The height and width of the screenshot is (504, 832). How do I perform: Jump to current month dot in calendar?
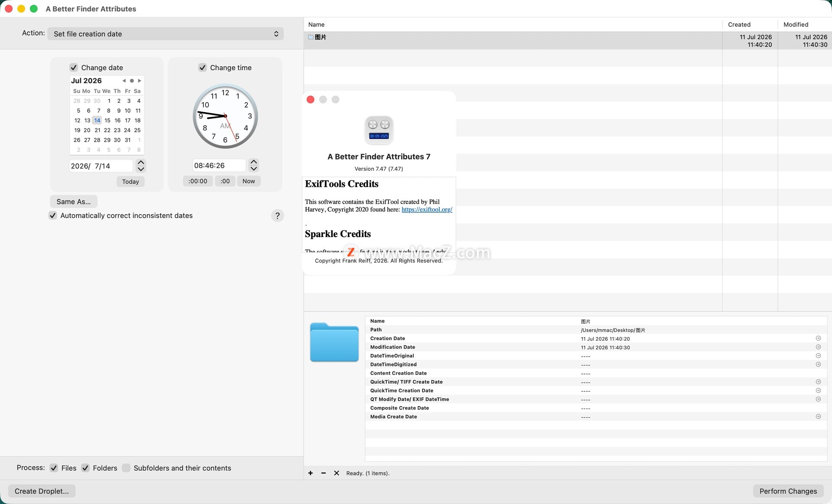(x=132, y=81)
